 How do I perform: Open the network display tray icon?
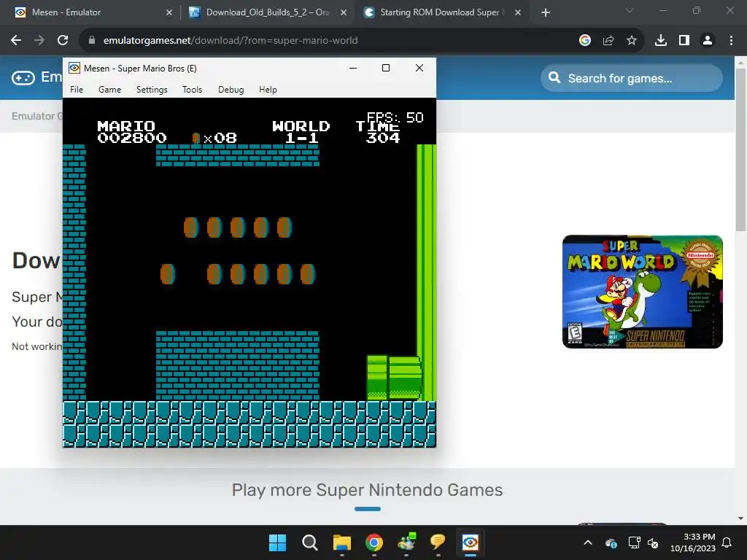pos(634,542)
